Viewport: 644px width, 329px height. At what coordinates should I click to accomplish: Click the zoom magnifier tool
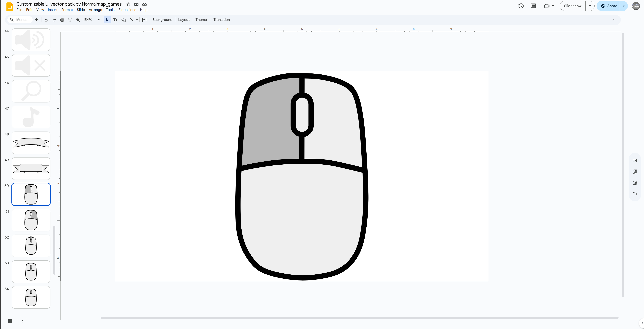pyautogui.click(x=78, y=20)
